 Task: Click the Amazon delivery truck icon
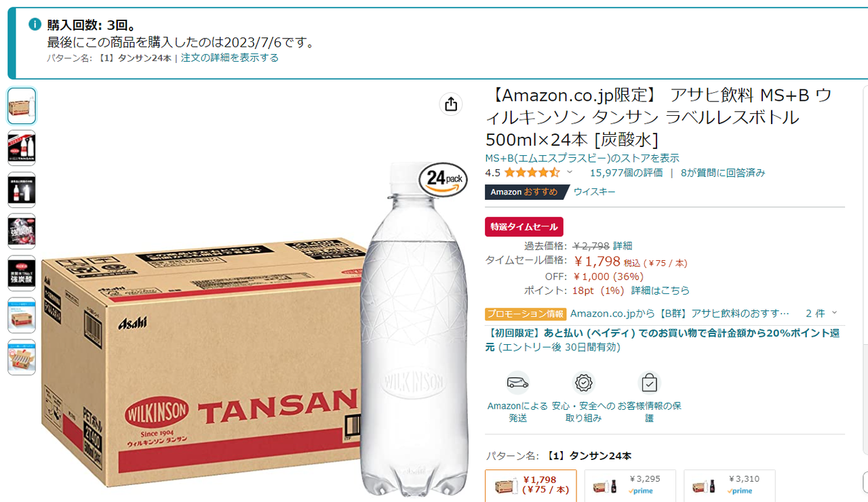517,383
